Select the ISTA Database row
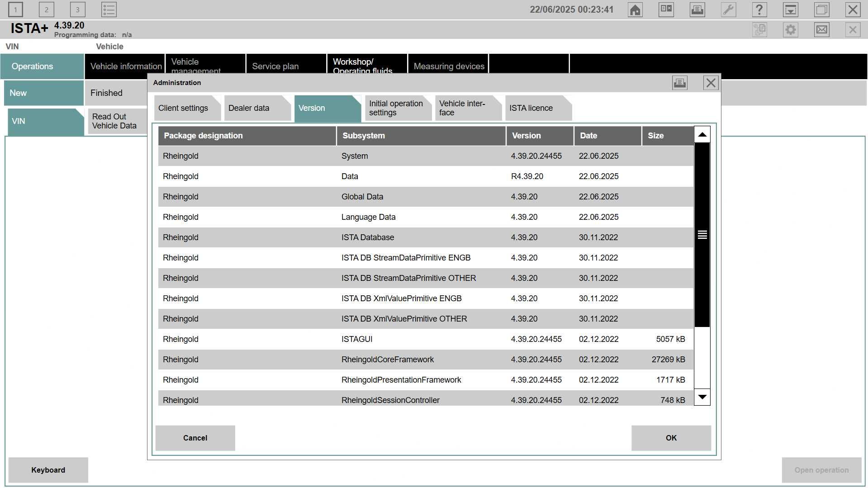This screenshot has height=488, width=868. (426, 237)
